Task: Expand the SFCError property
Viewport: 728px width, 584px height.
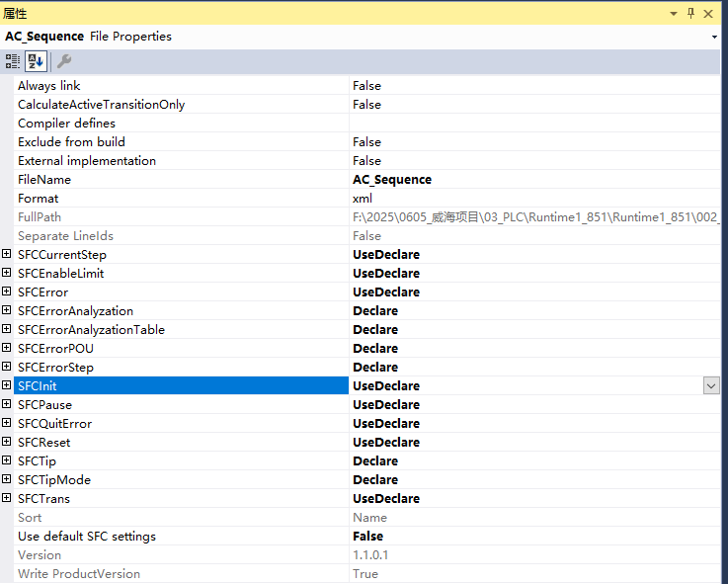Action: pyautogui.click(x=7, y=292)
